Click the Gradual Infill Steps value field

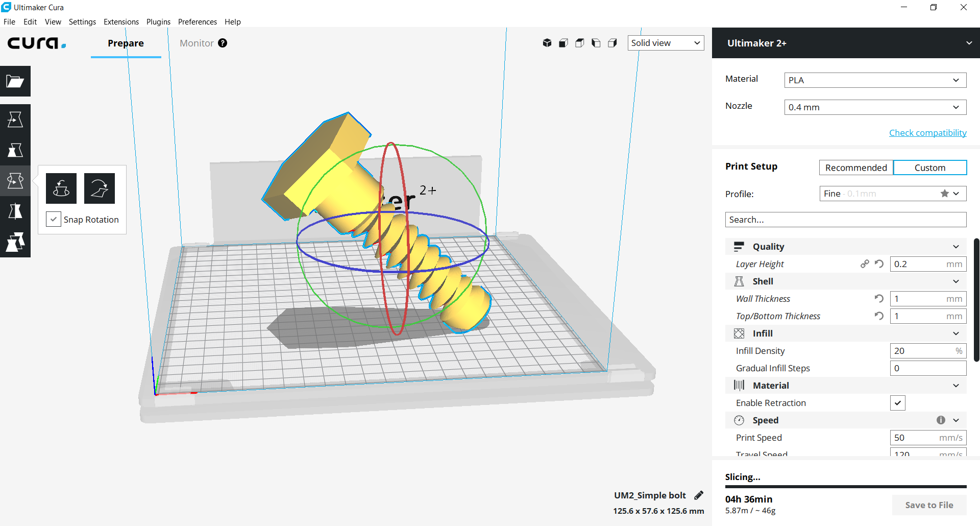click(928, 368)
